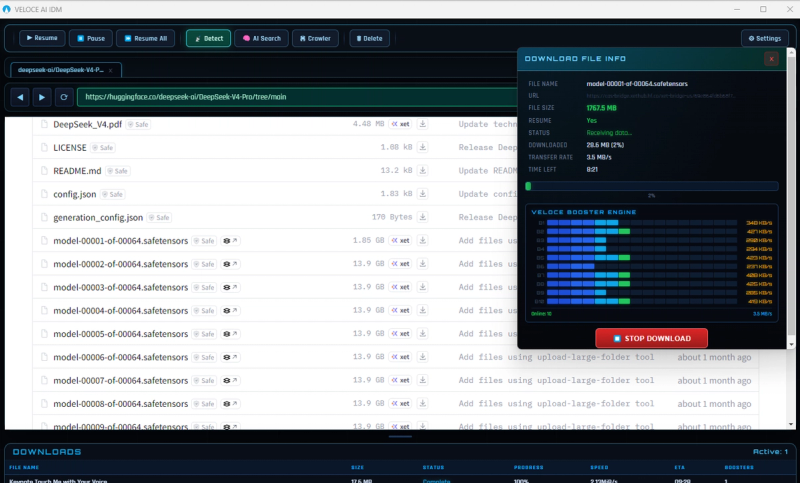Screen dimensions: 800x483
Task: Activate the Detect button
Action: click(208, 38)
